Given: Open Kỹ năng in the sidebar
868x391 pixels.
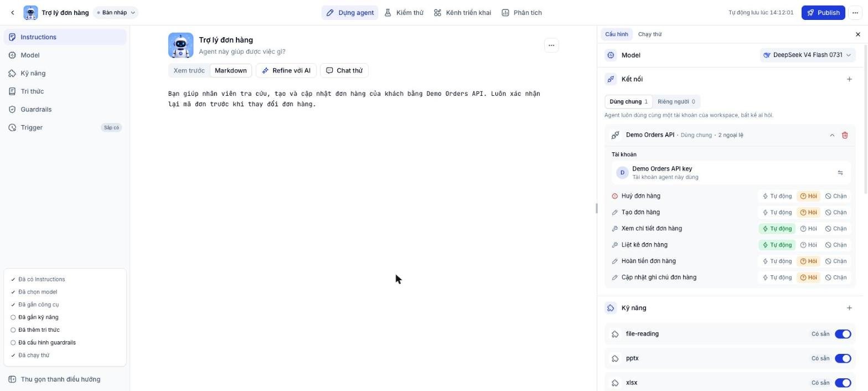Looking at the screenshot, I should [65, 74].
